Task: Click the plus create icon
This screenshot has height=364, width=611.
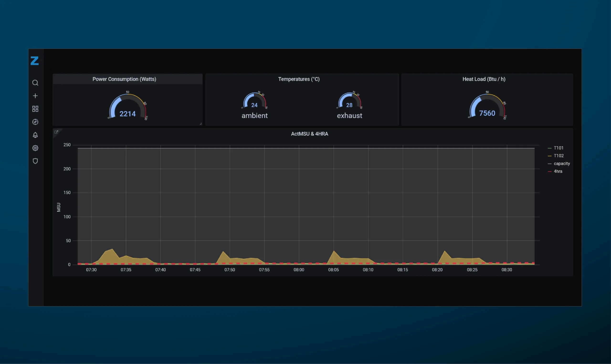Action: (35, 96)
